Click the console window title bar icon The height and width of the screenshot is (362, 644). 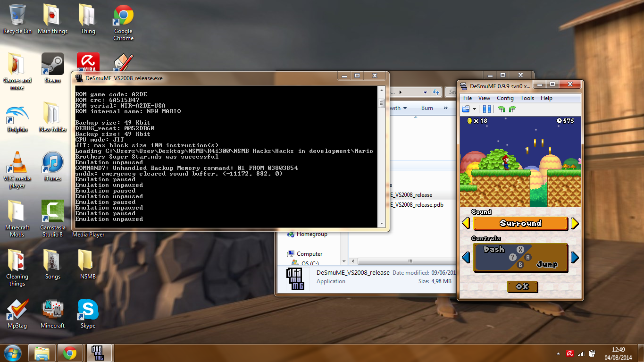coord(78,78)
